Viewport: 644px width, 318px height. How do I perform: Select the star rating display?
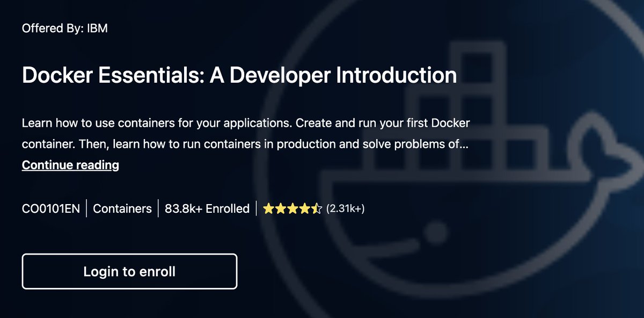coord(293,208)
